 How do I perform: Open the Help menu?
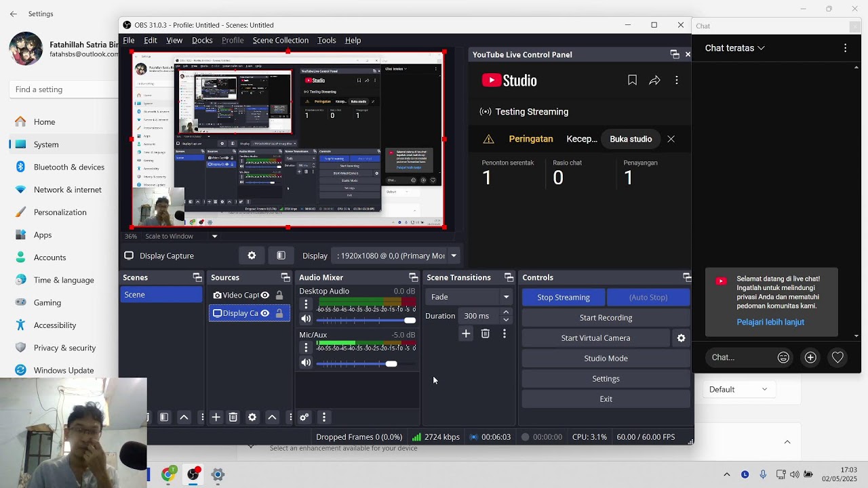(x=353, y=40)
